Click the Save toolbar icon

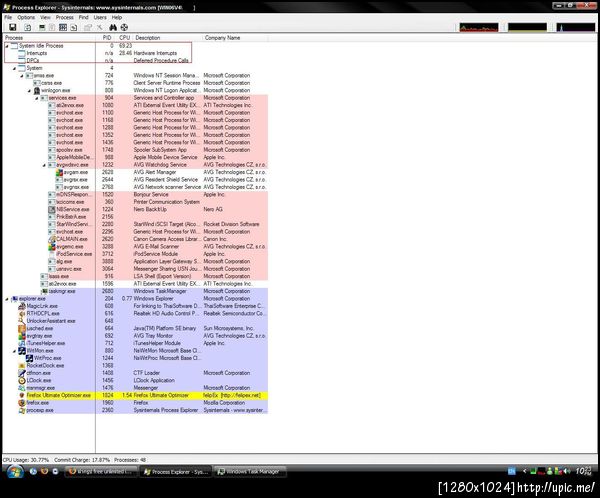pos(12,27)
